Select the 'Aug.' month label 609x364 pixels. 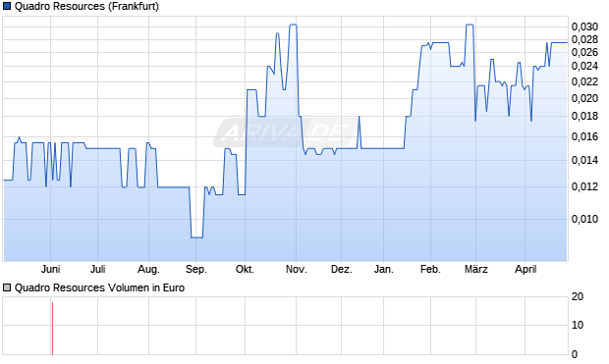(148, 269)
